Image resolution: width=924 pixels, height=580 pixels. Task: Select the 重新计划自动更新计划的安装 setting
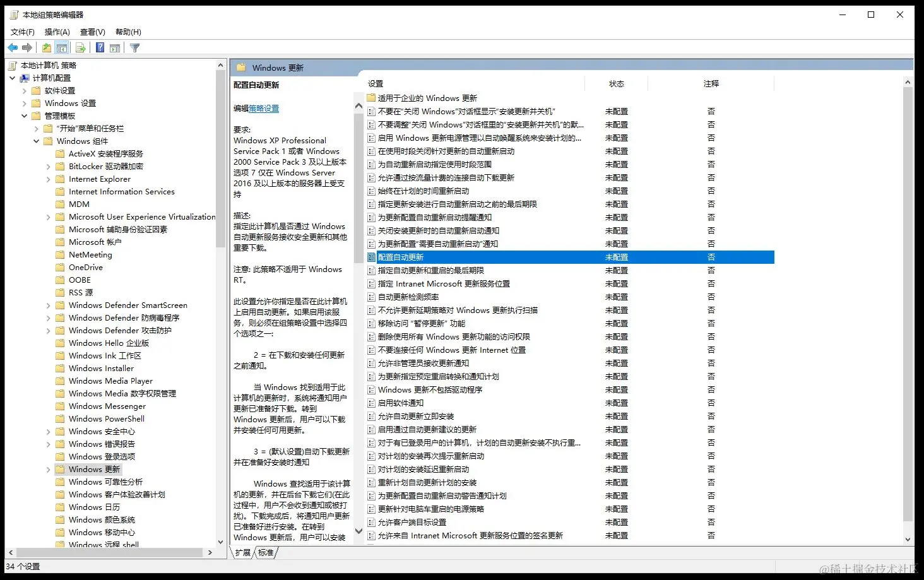427,482
